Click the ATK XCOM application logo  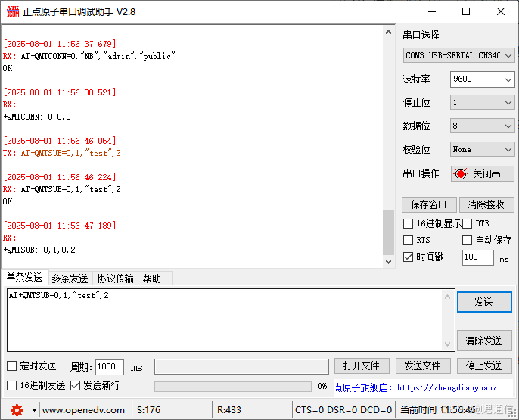pos(13,11)
